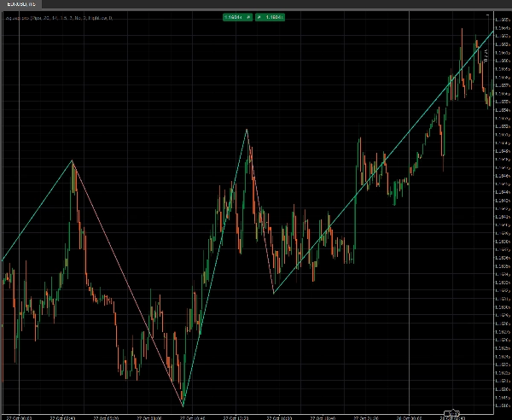512x420 pixels.
Task: Click the lowest zigzag trough point
Action: 183,405
